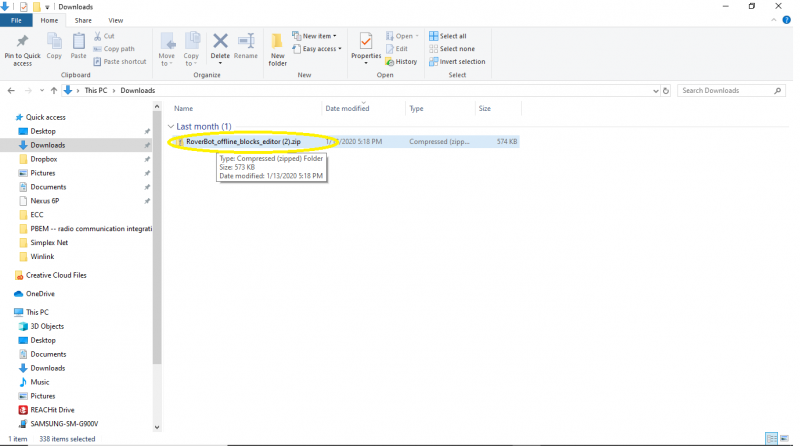
Task: Click Copy path command
Action: click(x=114, y=49)
